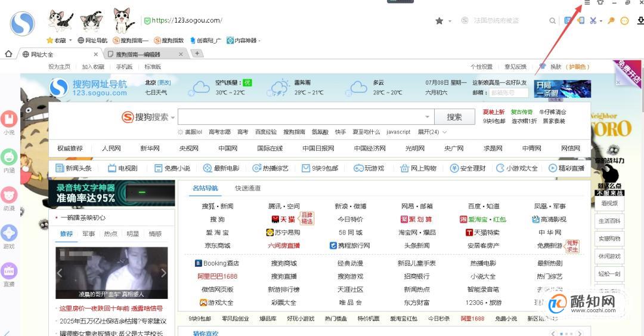Screen dimensions: 644x336
Task: Open the downloads arrow icon
Action: [640, 20]
